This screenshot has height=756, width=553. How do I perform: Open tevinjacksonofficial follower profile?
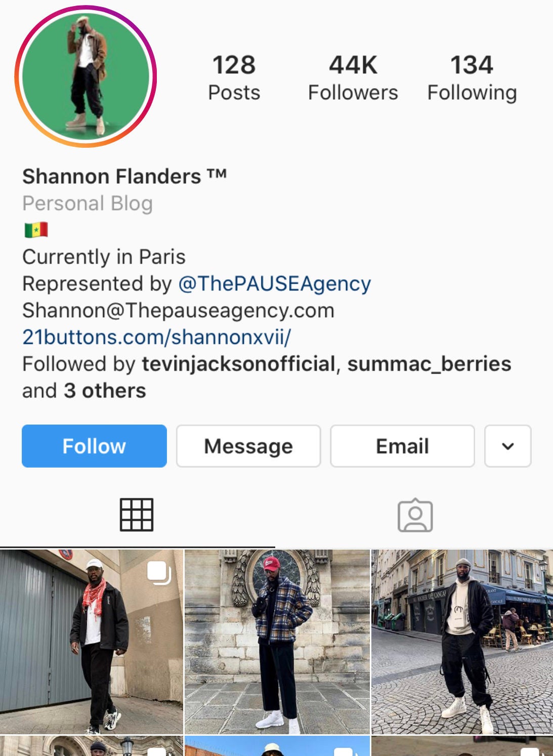pyautogui.click(x=239, y=364)
